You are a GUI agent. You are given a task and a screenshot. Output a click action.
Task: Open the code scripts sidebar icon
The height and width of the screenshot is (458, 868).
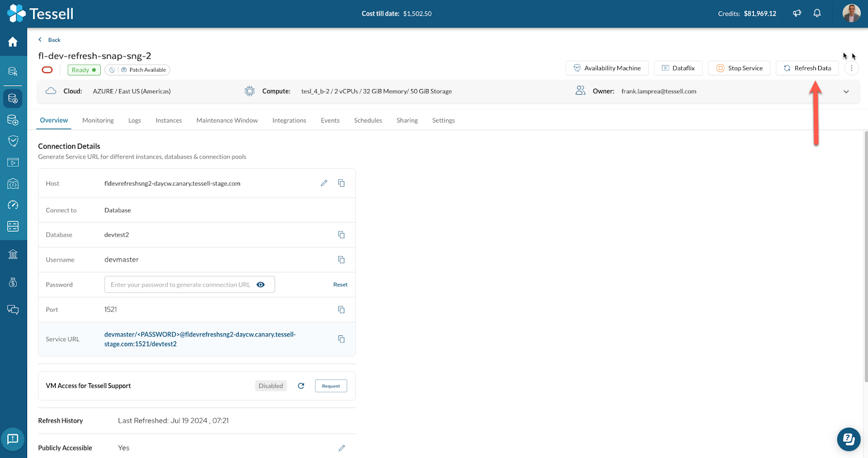[13, 183]
